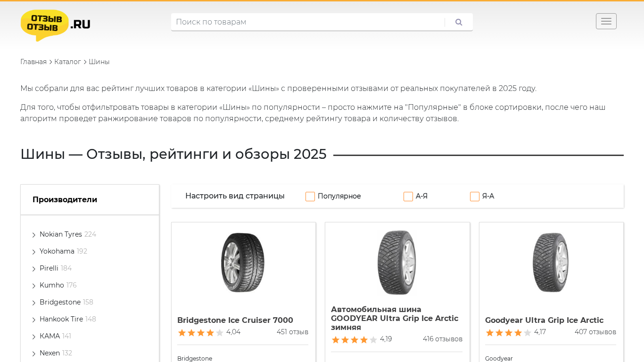Viewport: 644px width, 362px height.
Task: Open Bridgestone Ice Cruiser 7000 title link
Action: pos(235,320)
